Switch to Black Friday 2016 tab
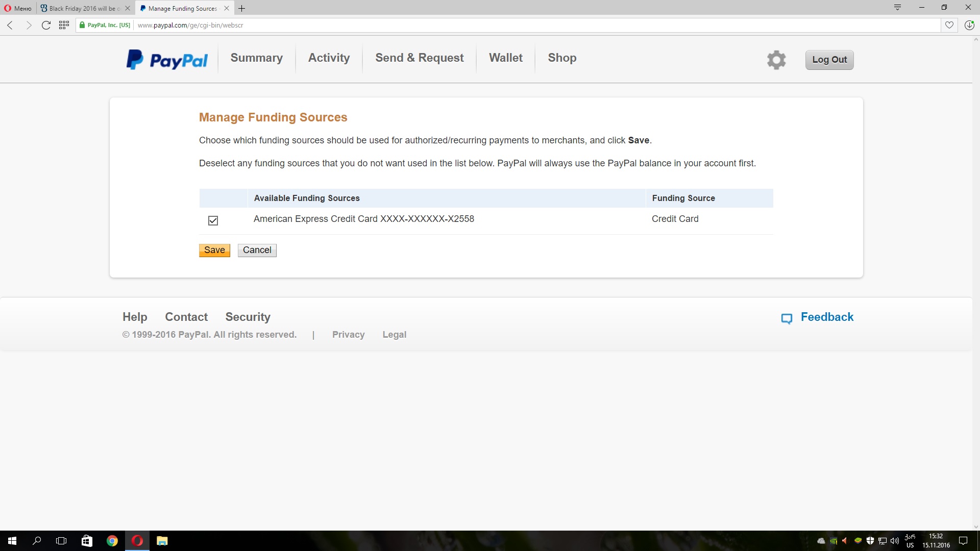This screenshot has width=980, height=551. coord(82,8)
